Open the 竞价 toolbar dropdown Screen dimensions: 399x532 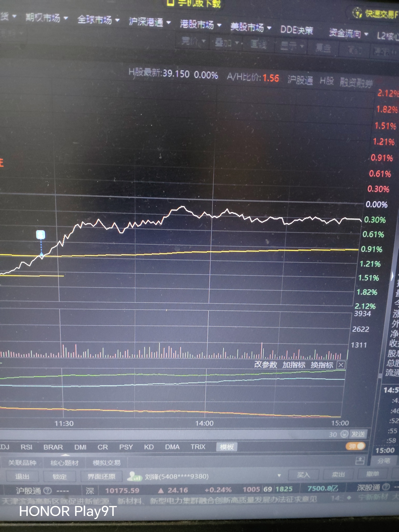tap(193, 41)
